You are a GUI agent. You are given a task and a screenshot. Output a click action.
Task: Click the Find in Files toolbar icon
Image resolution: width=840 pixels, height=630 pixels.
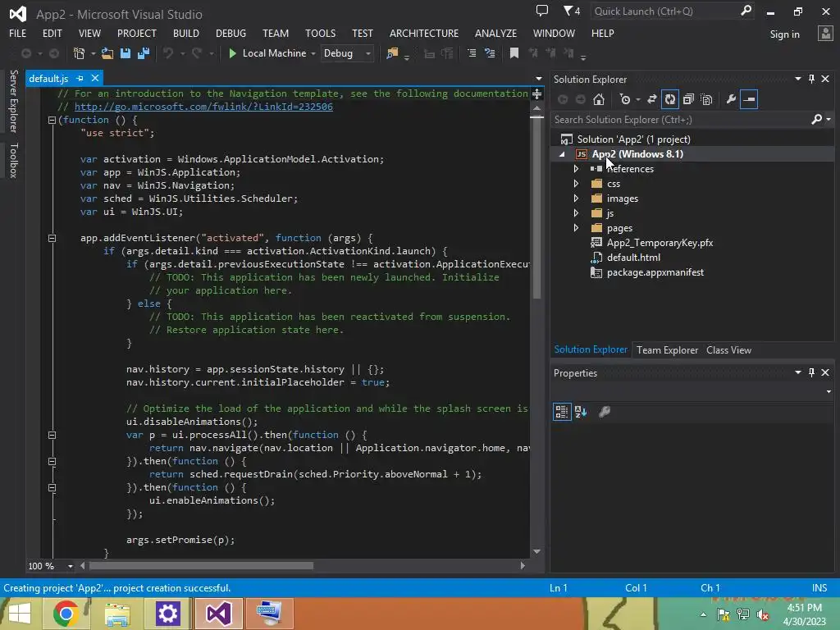click(x=392, y=53)
